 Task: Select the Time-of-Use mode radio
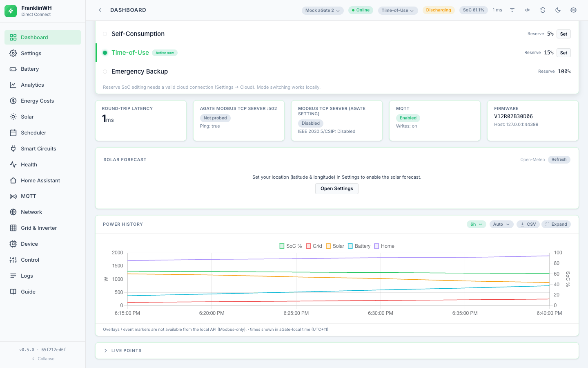pyautogui.click(x=105, y=53)
